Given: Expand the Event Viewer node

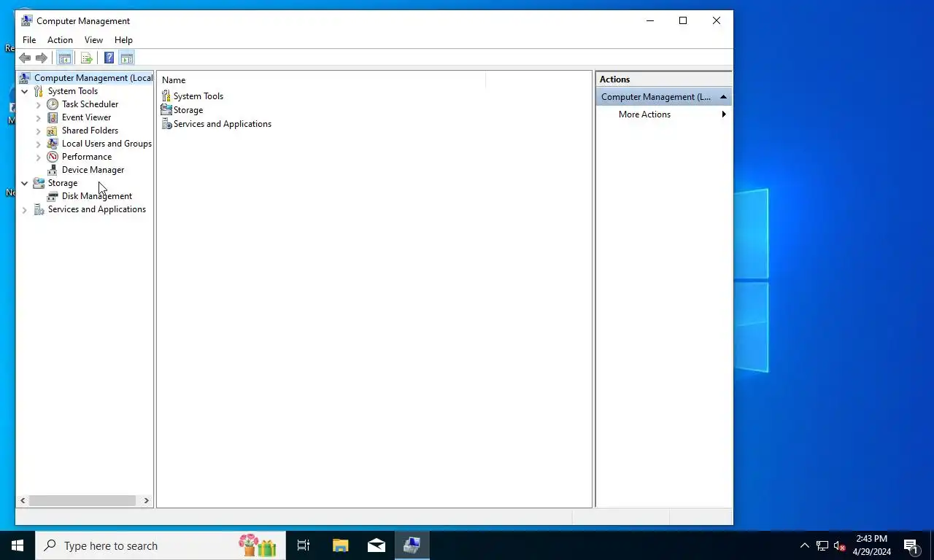Looking at the screenshot, I should pyautogui.click(x=39, y=117).
